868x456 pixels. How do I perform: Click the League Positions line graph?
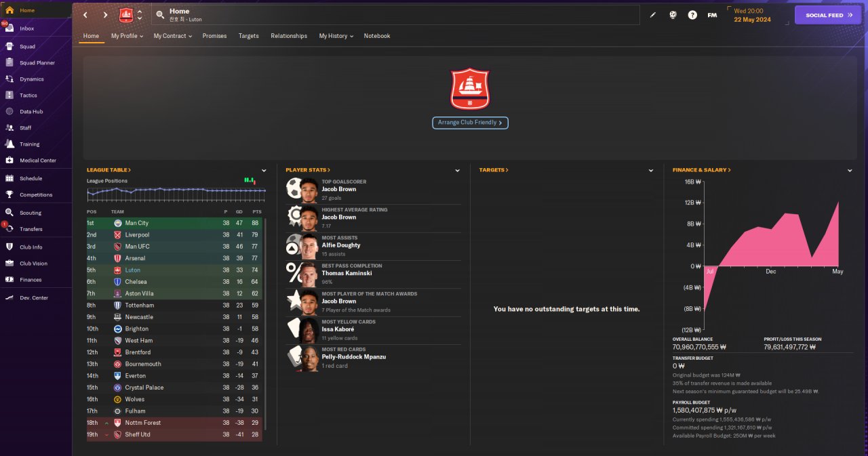(x=176, y=194)
